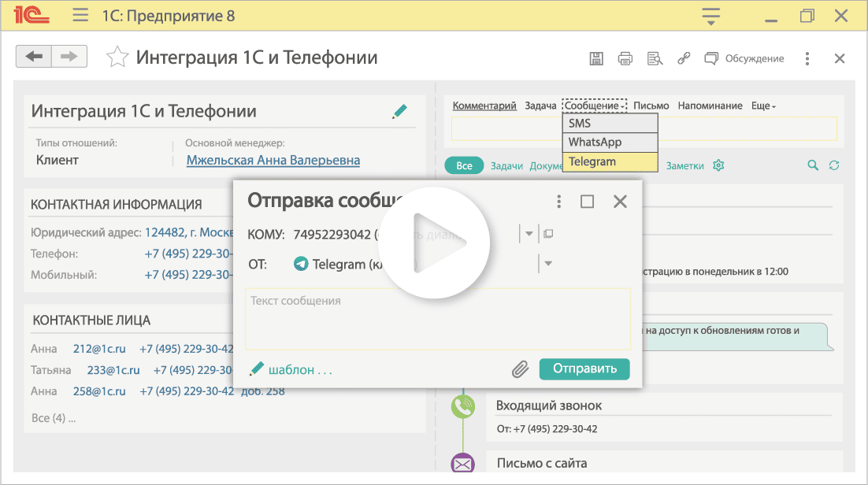Click the Save icon in the toolbar
The height and width of the screenshot is (485, 868).
596,58
